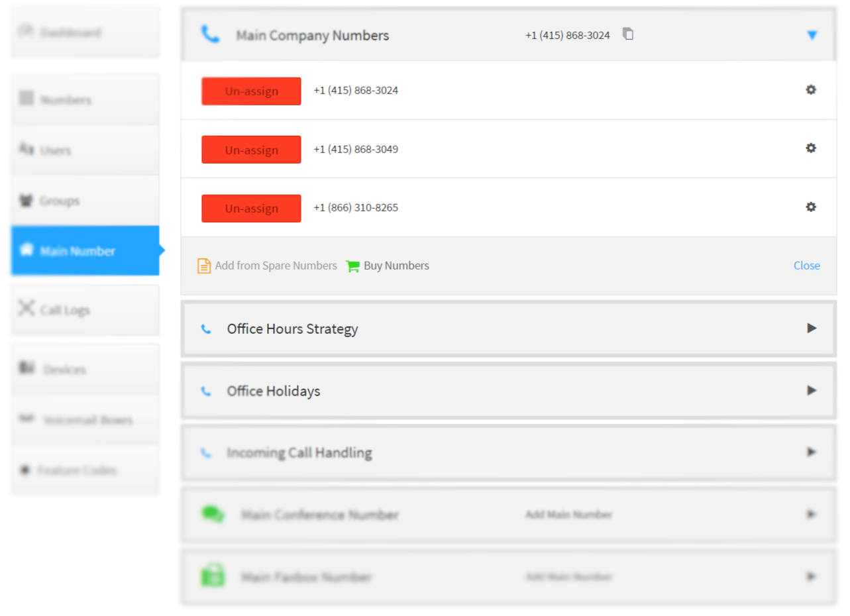Open Voicemail Boxes in the sidebar
The height and width of the screenshot is (616, 850).
(85, 420)
